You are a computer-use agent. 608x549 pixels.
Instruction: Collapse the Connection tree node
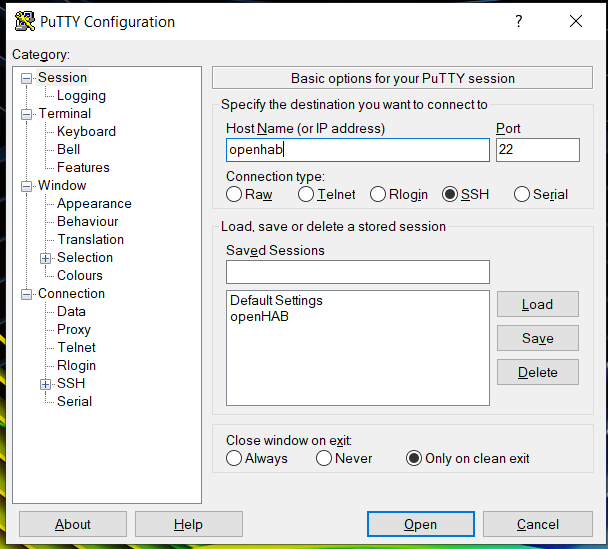coord(26,294)
